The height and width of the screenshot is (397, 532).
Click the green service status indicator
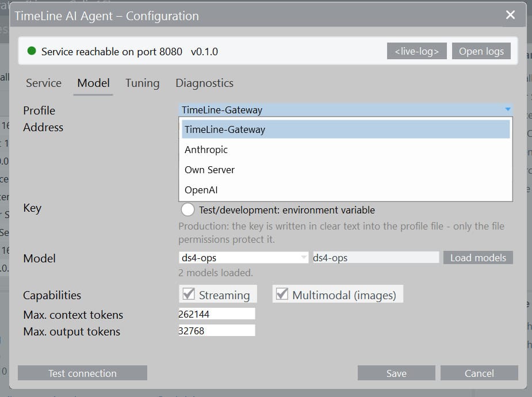(32, 51)
